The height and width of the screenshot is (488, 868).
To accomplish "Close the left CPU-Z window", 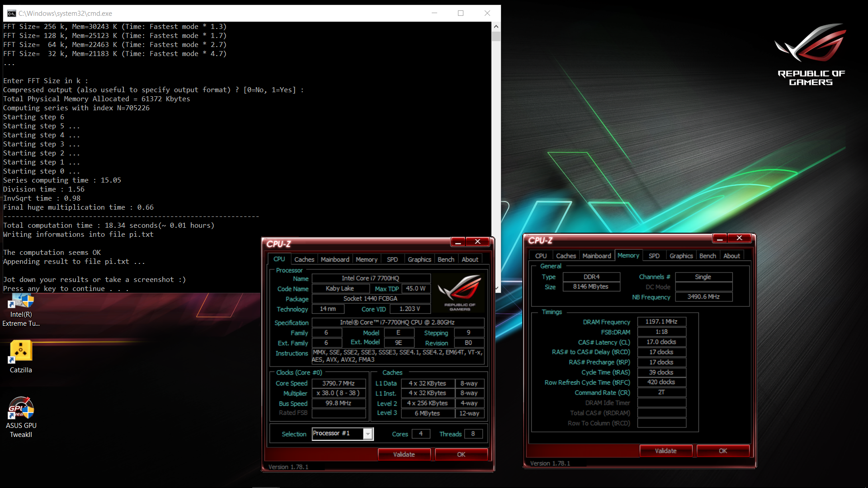I will point(477,242).
